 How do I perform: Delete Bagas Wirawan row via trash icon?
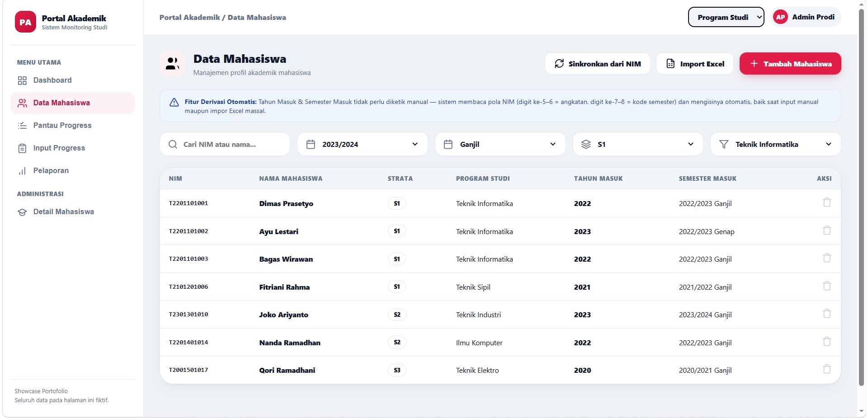coord(827,258)
